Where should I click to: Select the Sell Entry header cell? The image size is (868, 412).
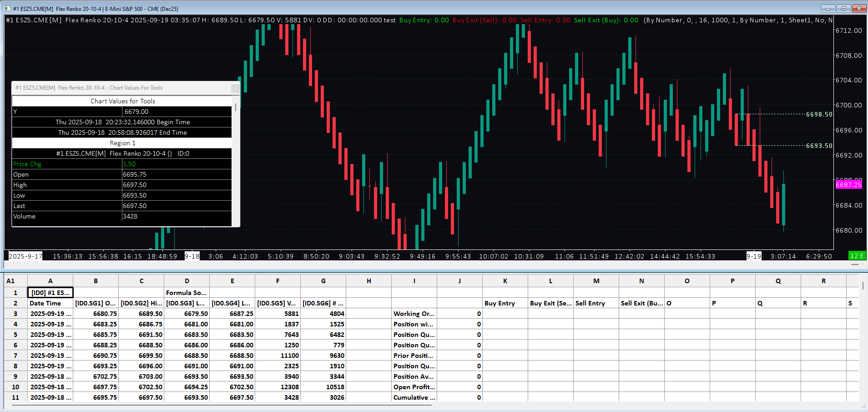596,303
